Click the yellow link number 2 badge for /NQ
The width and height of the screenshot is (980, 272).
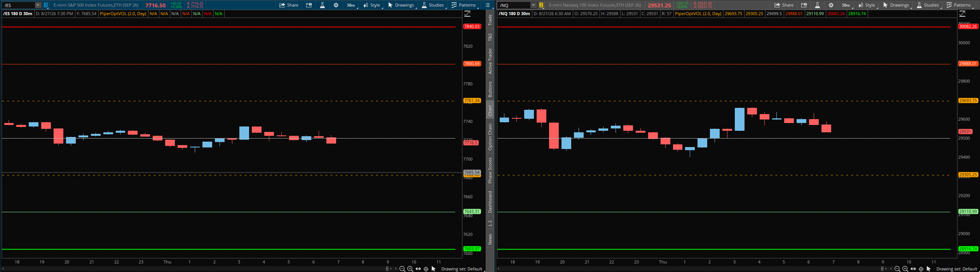[541, 5]
